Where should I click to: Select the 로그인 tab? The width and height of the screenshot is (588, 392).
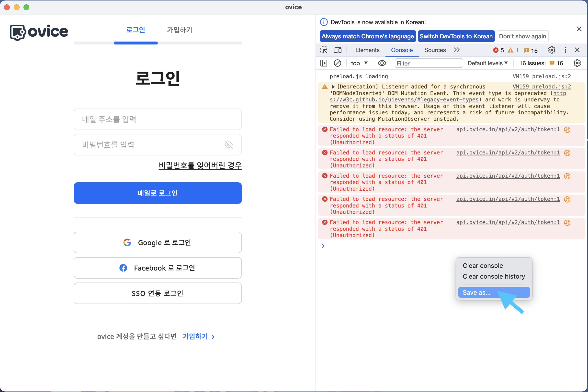[x=136, y=30]
